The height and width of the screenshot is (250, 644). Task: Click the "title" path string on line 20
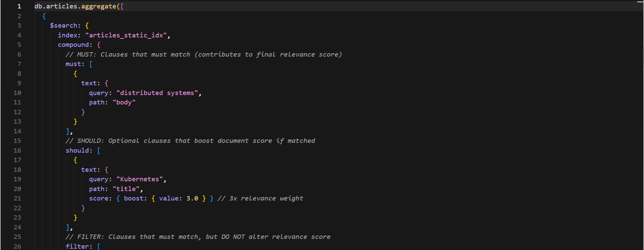126,189
